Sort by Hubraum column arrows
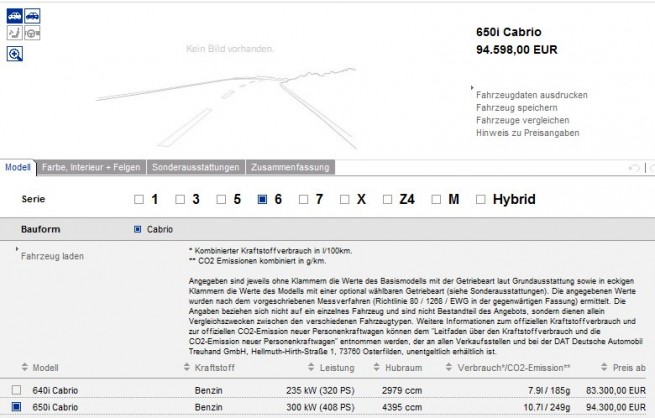Screen dimensions: 655x418 click(377, 367)
